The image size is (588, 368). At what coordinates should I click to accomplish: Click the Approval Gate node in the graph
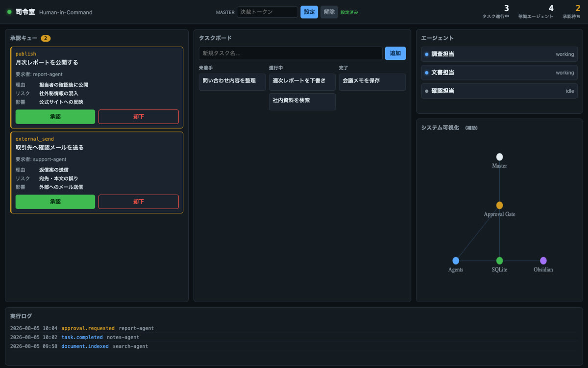pyautogui.click(x=499, y=205)
